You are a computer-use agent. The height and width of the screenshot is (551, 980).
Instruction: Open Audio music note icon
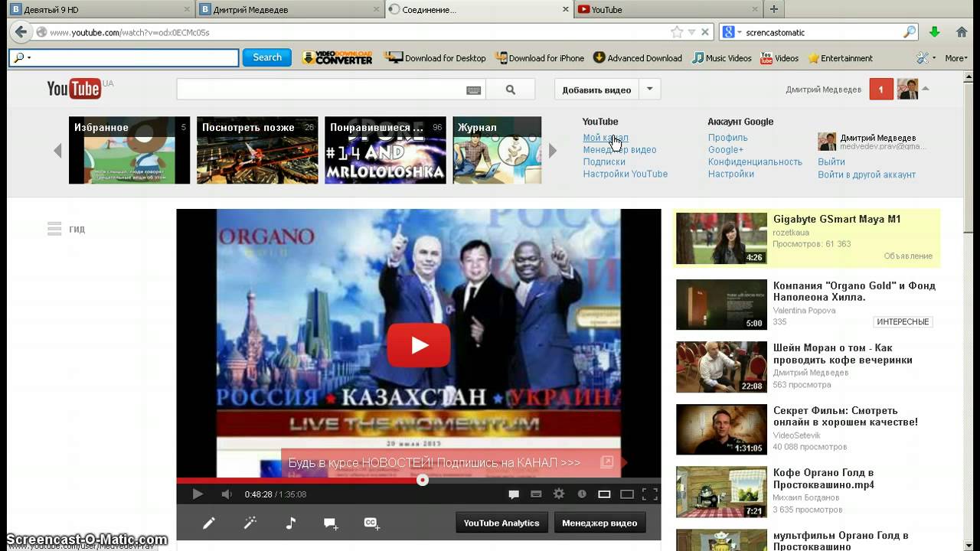point(290,523)
